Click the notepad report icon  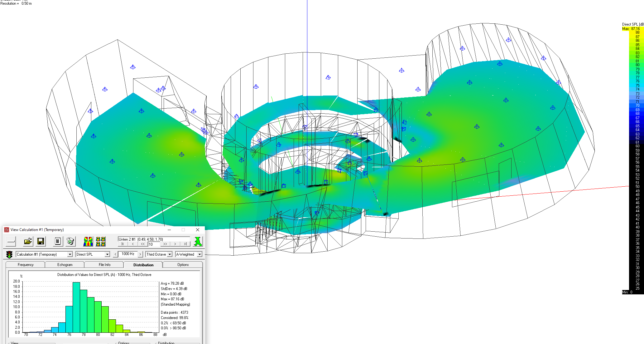click(58, 241)
